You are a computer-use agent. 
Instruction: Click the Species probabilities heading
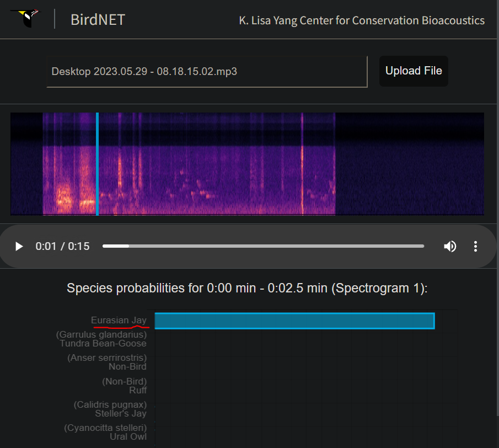(x=247, y=288)
